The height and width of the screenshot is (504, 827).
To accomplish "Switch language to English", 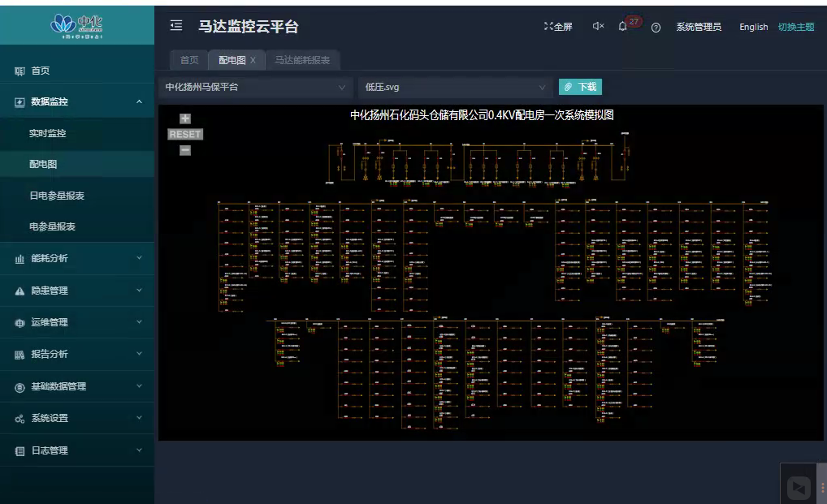I will pyautogui.click(x=753, y=27).
